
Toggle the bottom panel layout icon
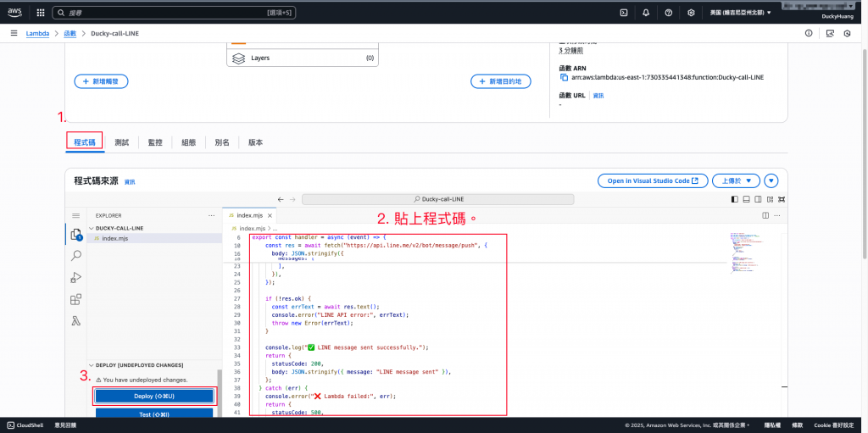[746, 199]
